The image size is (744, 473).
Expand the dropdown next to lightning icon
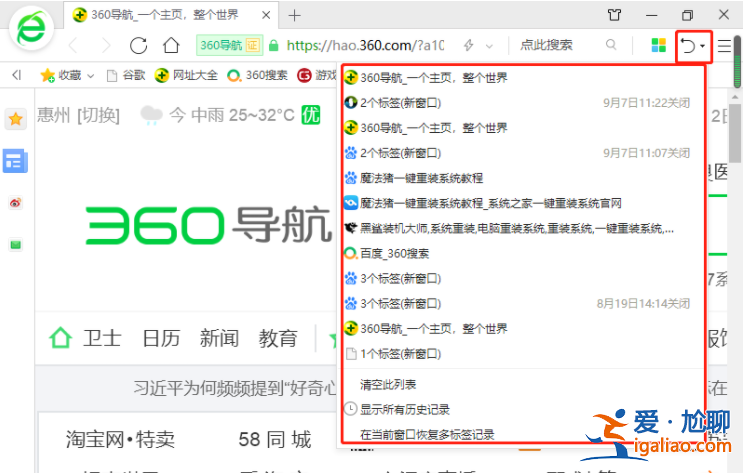click(489, 46)
